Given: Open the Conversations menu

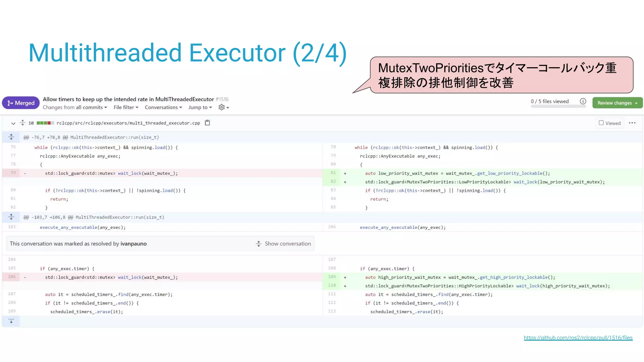Looking at the screenshot, I should pyautogui.click(x=163, y=107).
